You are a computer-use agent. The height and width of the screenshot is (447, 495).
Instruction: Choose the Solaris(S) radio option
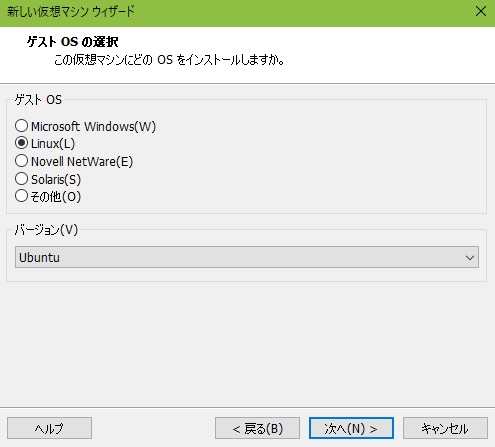21,179
